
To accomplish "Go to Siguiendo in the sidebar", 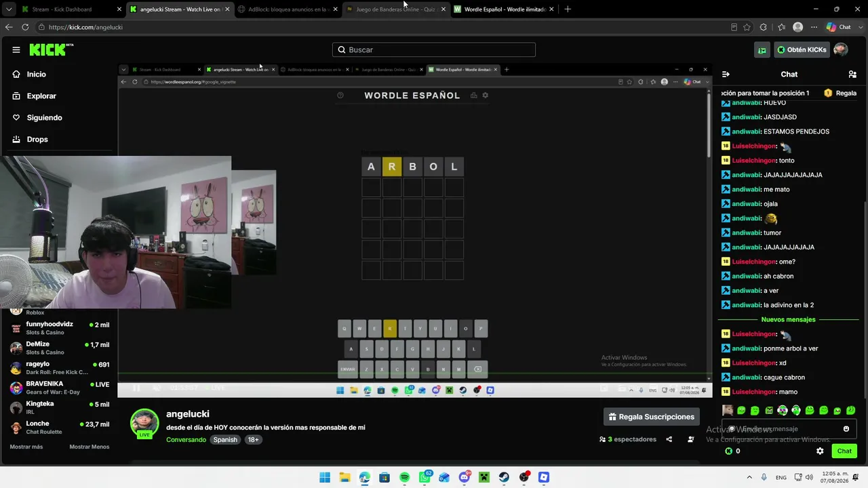I will click(44, 118).
